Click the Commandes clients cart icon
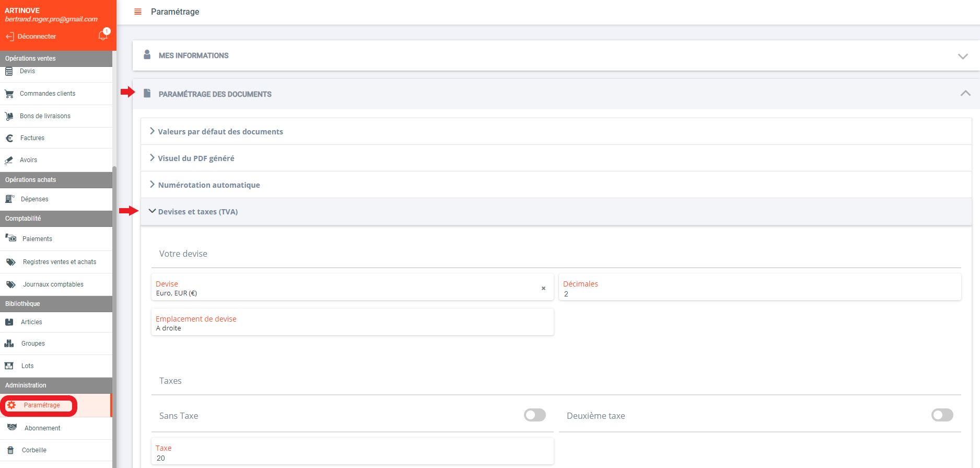The width and height of the screenshot is (980, 468). tap(9, 94)
